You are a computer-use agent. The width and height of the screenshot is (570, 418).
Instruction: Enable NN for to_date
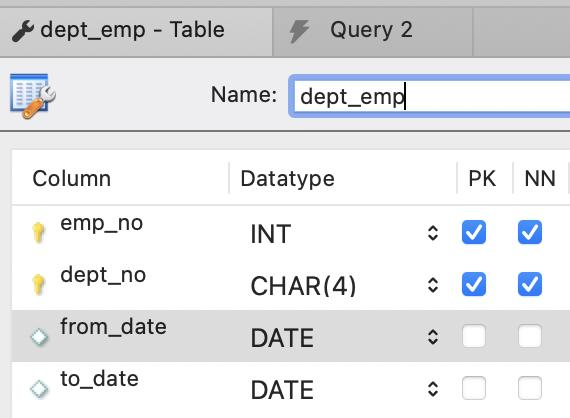530,388
